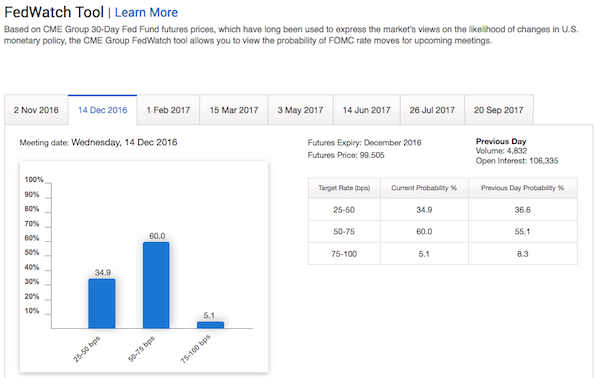Select the 50-75 target rate cell
This screenshot has height=378, width=600.
(x=344, y=231)
